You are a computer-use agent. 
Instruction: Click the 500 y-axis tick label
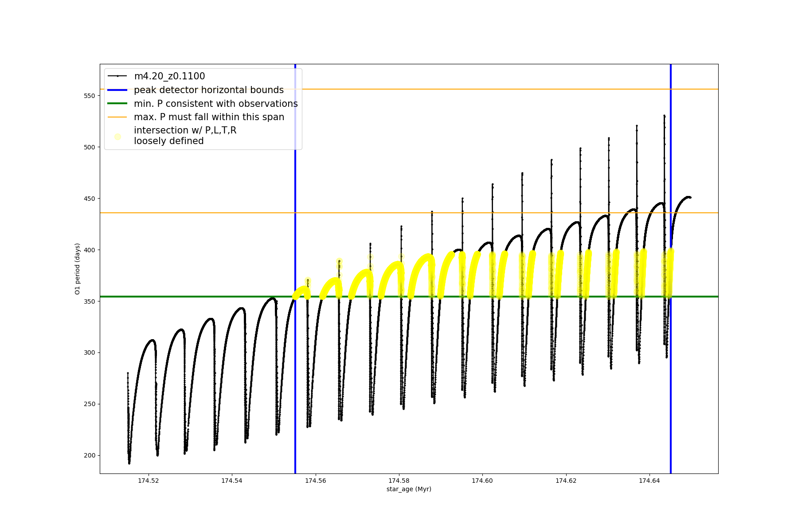[90, 147]
